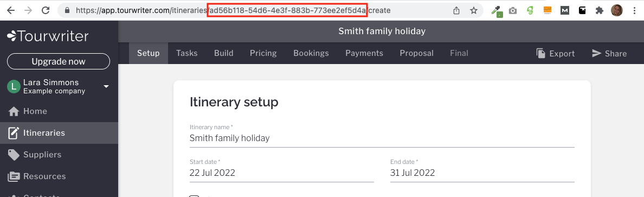Click the Itinerary name input field

point(382,135)
